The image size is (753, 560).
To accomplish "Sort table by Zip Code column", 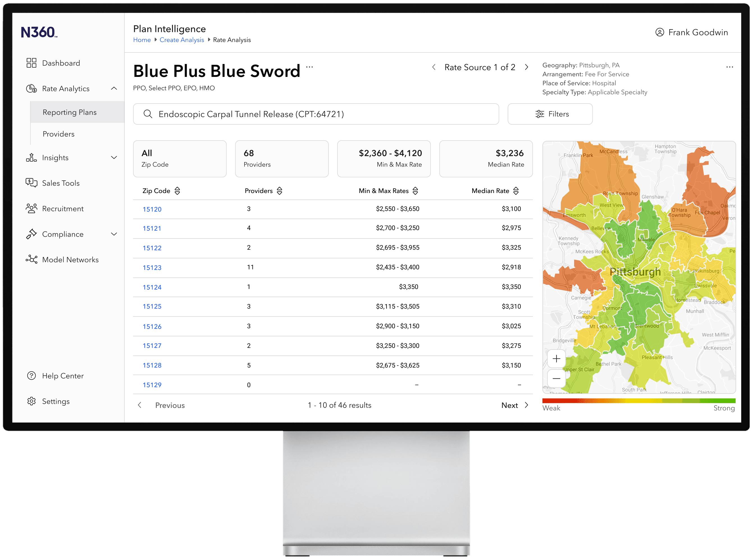I will point(177,191).
